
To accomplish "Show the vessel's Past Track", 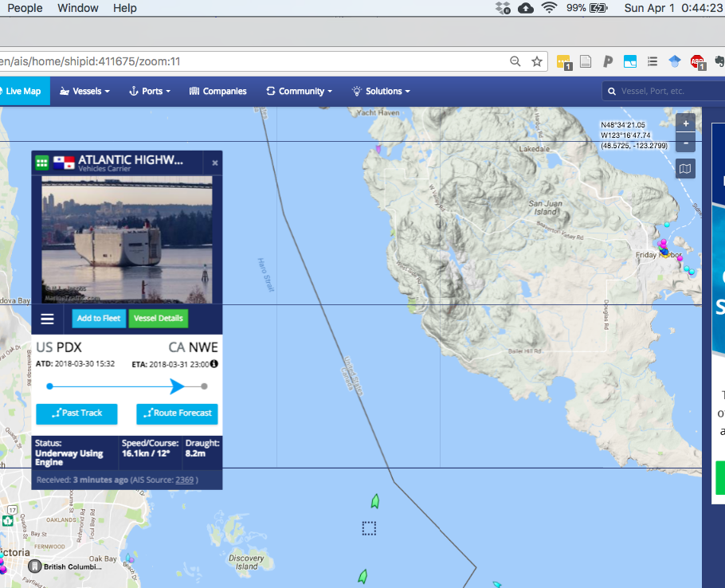I will pos(76,414).
